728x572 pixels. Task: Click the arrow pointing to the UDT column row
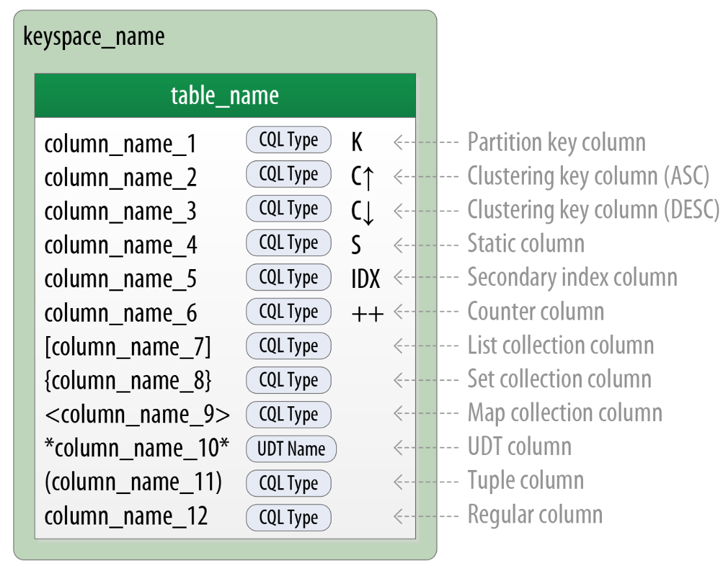(x=426, y=448)
